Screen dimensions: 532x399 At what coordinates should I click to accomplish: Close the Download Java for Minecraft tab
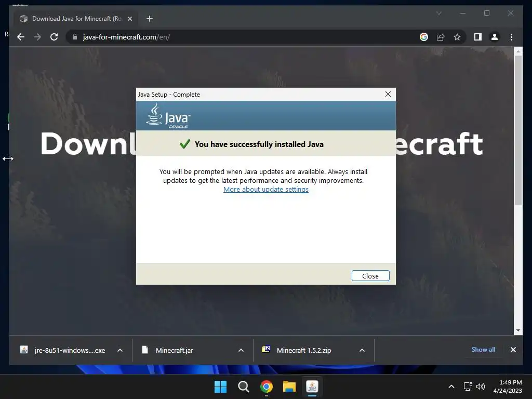[129, 19]
